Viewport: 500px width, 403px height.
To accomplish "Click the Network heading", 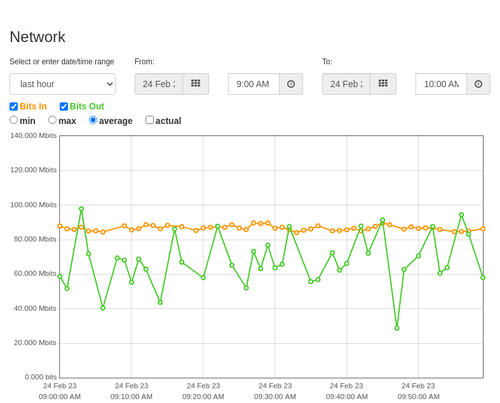I will (x=37, y=37).
